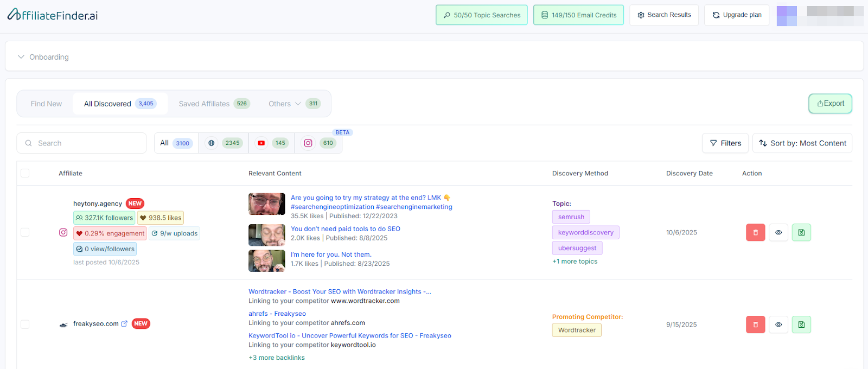Switch to the Find New tab
Screen dimensions: 868x369
(46, 104)
